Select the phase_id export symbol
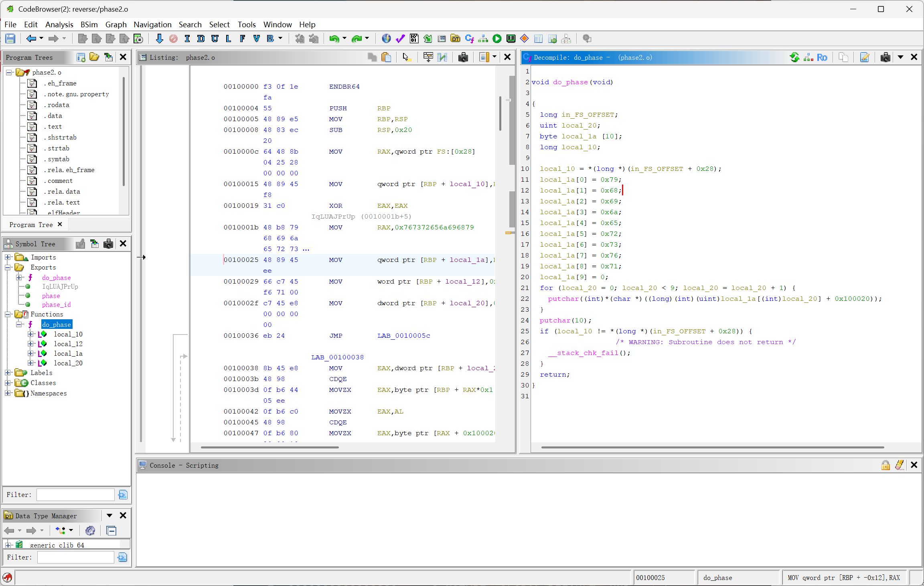Image resolution: width=924 pixels, height=586 pixels. tap(56, 304)
